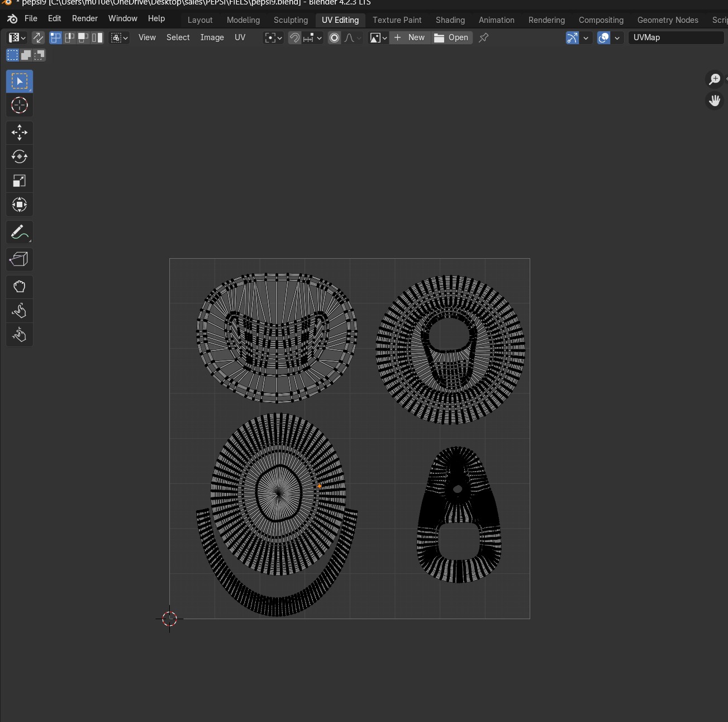
Task: Activate the Transform tool
Action: point(20,205)
